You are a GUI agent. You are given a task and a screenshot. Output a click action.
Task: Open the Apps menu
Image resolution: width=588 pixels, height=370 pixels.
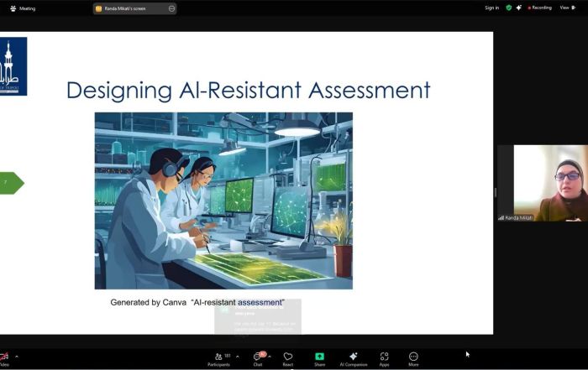click(x=384, y=357)
